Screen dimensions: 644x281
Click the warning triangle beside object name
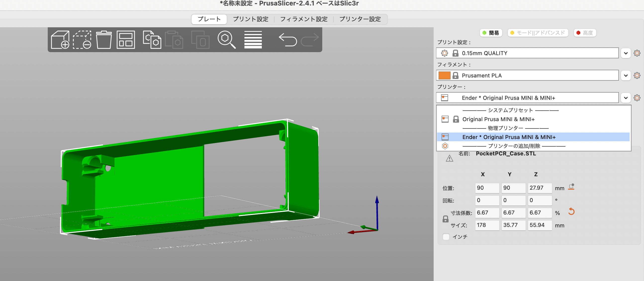(x=449, y=158)
